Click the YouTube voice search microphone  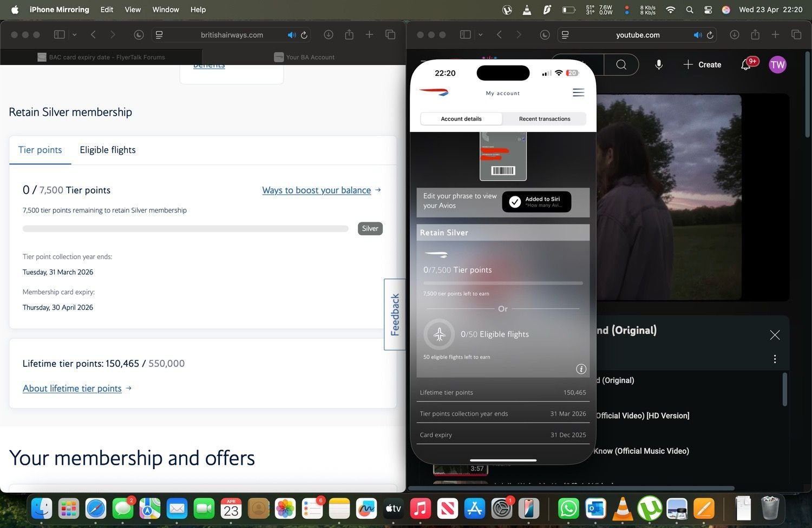659,65
